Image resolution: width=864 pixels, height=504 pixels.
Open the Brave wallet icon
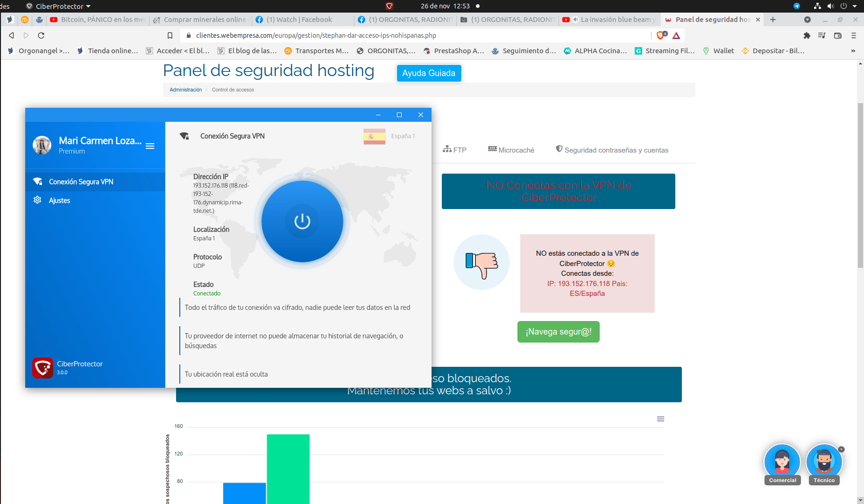pyautogui.click(x=838, y=35)
